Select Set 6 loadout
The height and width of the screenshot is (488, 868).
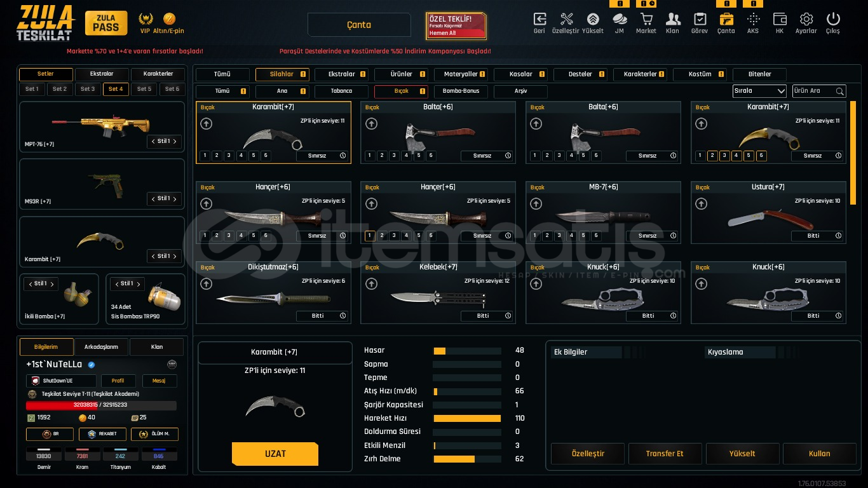(x=172, y=89)
